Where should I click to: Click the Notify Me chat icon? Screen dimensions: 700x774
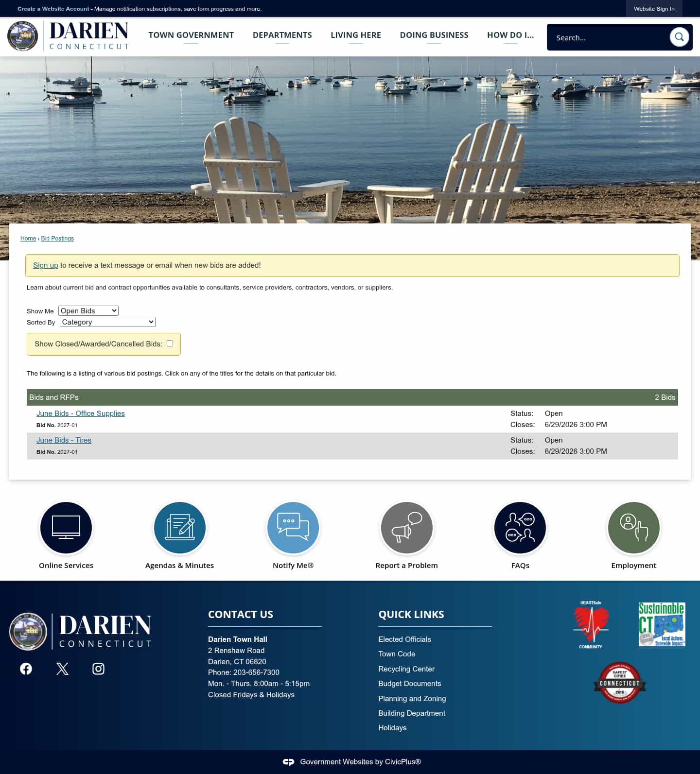coord(293,528)
